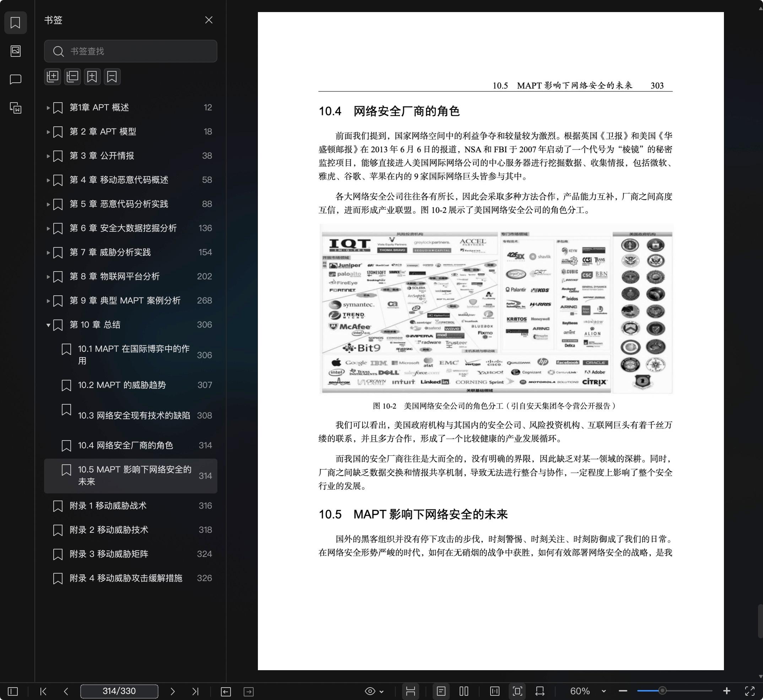Image resolution: width=763 pixels, height=700 pixels.
Task: Go to the last page
Action: pos(195,691)
